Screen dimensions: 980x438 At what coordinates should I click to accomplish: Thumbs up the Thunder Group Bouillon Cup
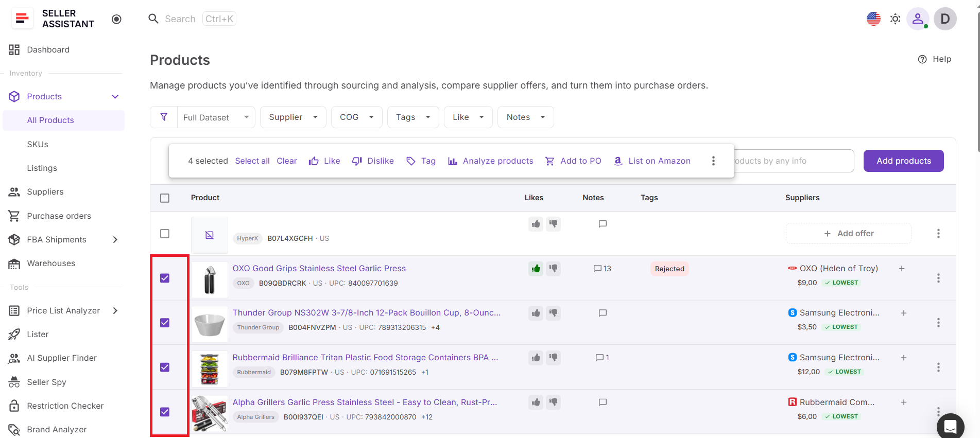[x=536, y=313]
